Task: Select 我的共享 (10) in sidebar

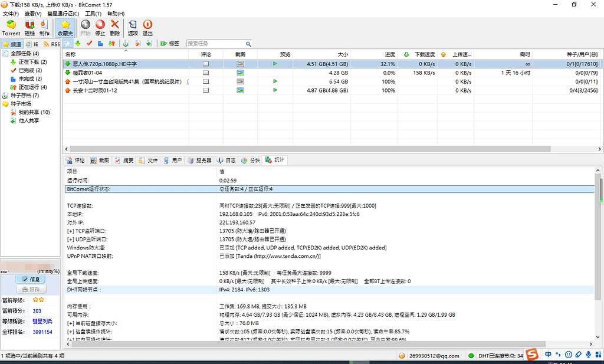Action: (x=34, y=113)
